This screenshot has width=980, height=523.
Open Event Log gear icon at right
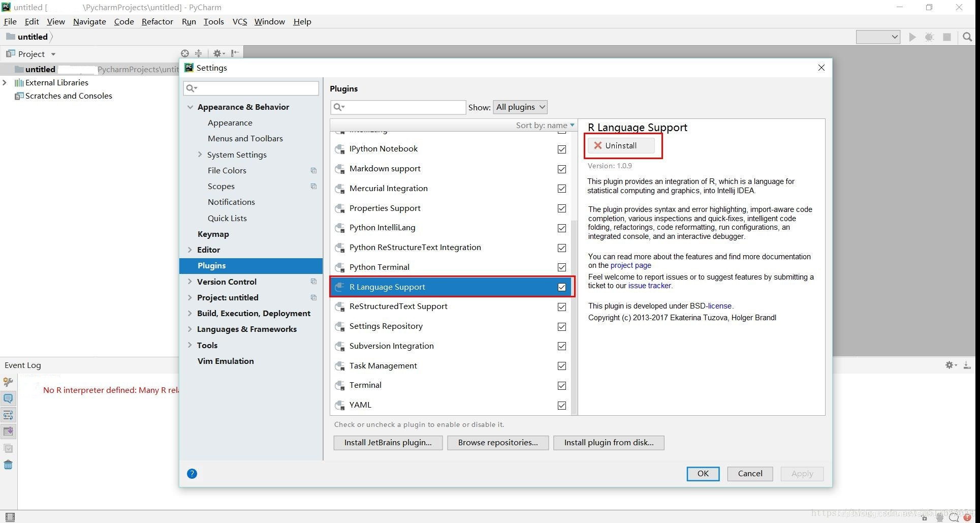(951, 365)
